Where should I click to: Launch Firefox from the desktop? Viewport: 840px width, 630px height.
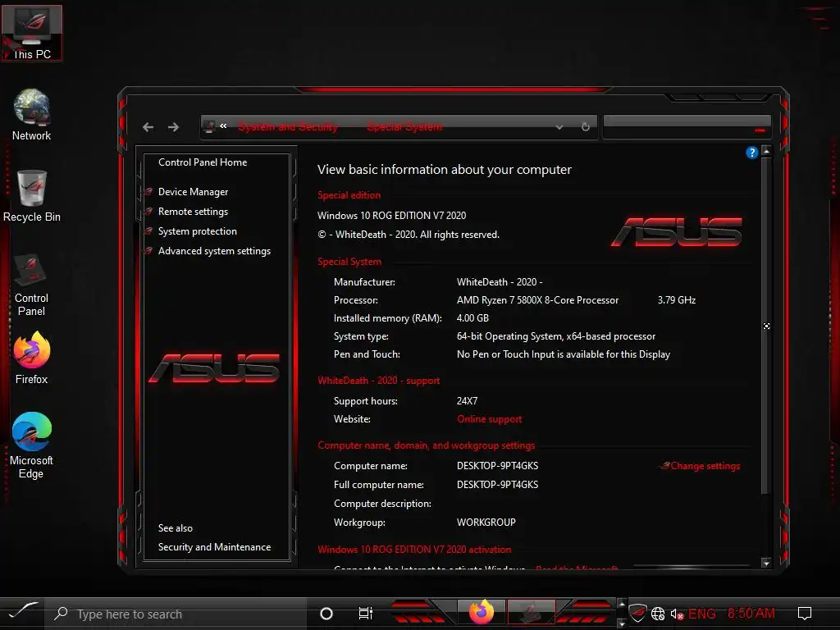[x=32, y=358]
